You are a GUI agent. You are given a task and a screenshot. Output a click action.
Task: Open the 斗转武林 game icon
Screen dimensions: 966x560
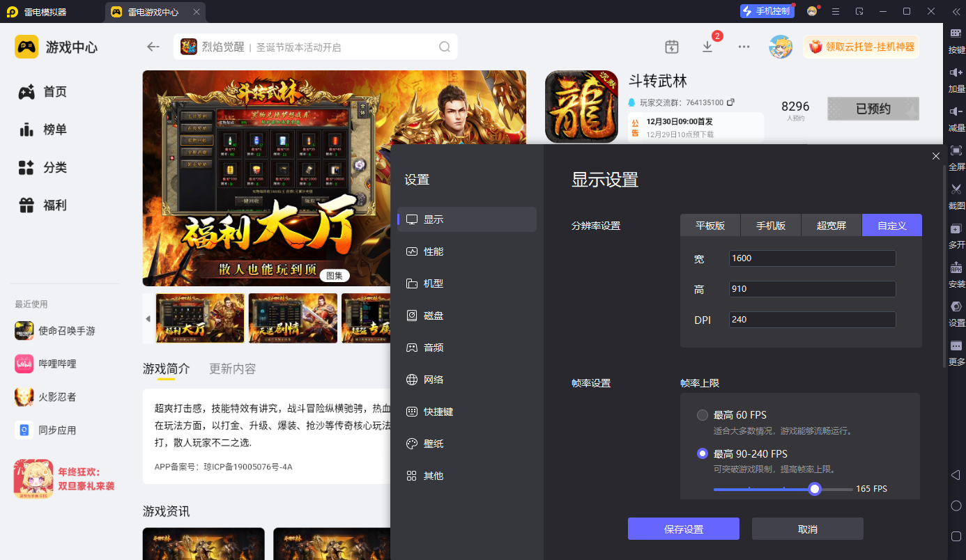[x=581, y=107]
